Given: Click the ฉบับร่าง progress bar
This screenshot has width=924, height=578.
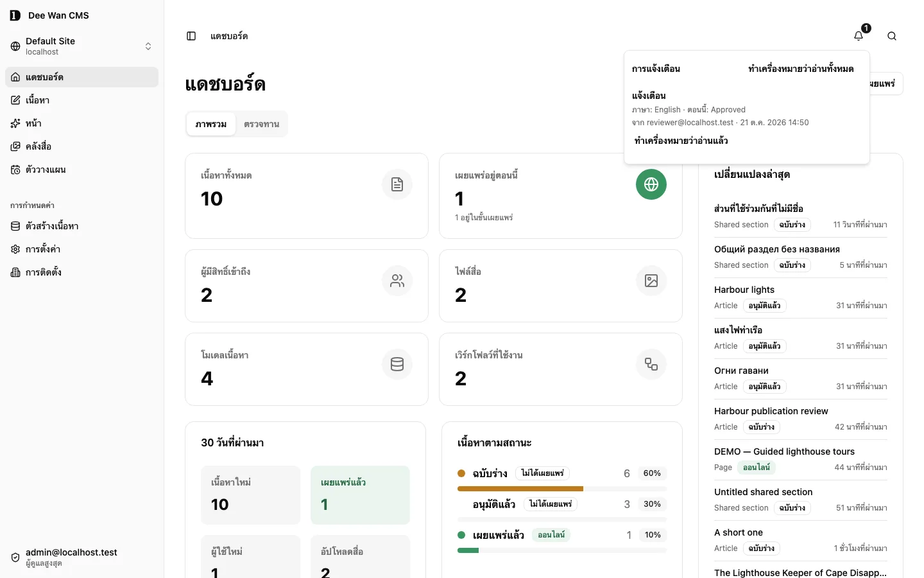Looking at the screenshot, I should [562, 489].
